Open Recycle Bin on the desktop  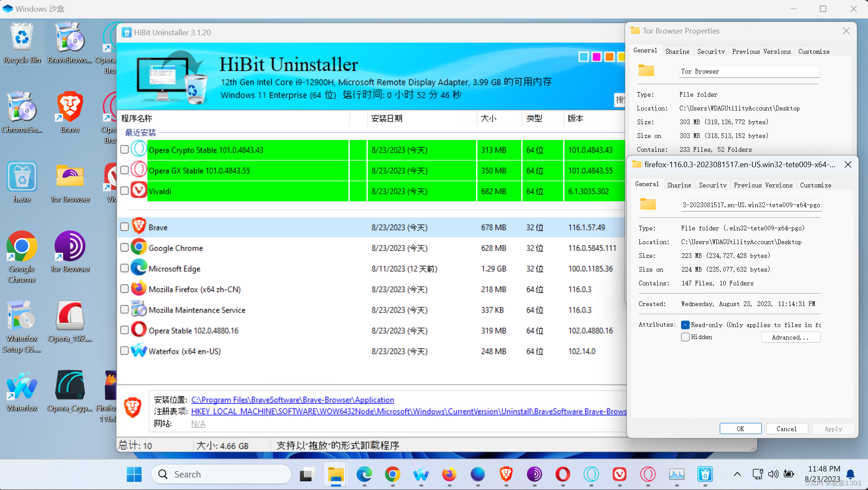tap(22, 43)
